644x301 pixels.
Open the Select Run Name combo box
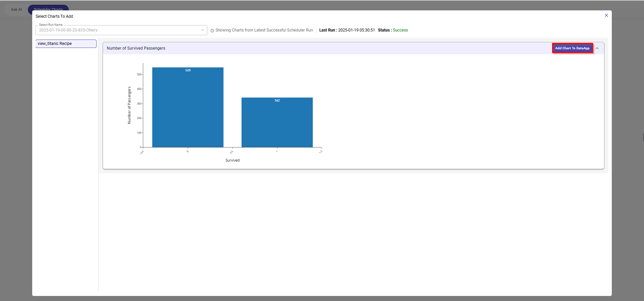tap(117, 30)
